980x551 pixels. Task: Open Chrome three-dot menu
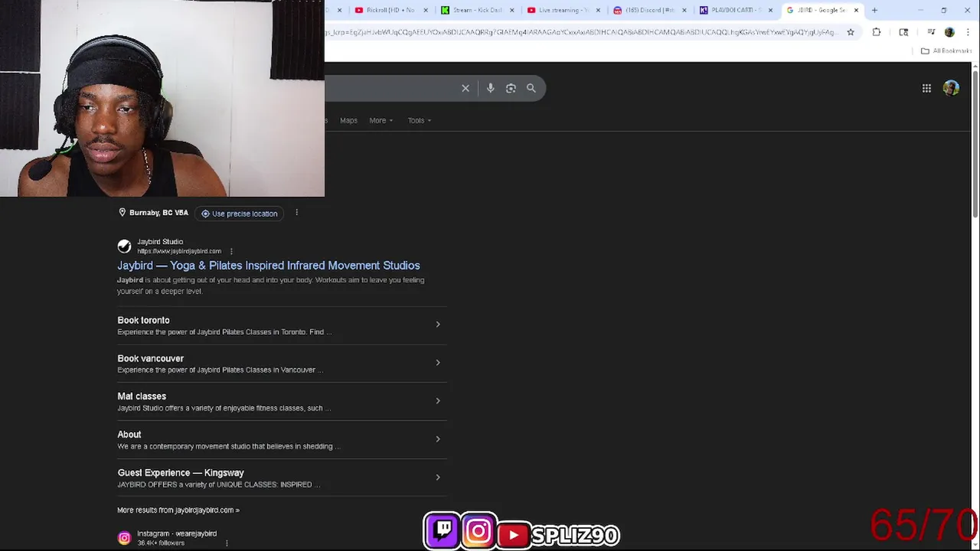[968, 32]
